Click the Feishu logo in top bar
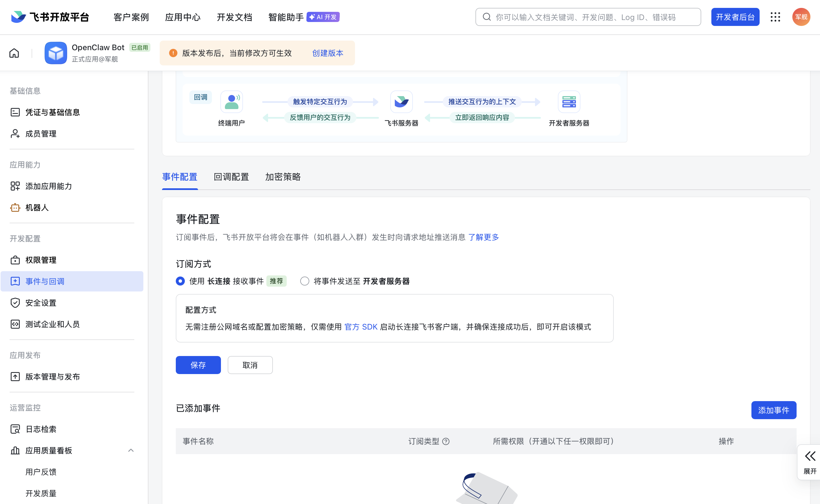Screen dimensions: 820x504 [18, 17]
